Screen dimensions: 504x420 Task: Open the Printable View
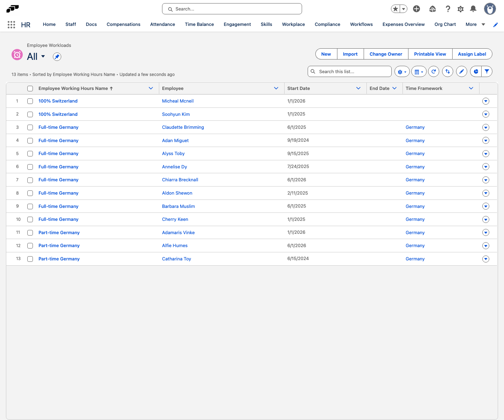pyautogui.click(x=430, y=54)
